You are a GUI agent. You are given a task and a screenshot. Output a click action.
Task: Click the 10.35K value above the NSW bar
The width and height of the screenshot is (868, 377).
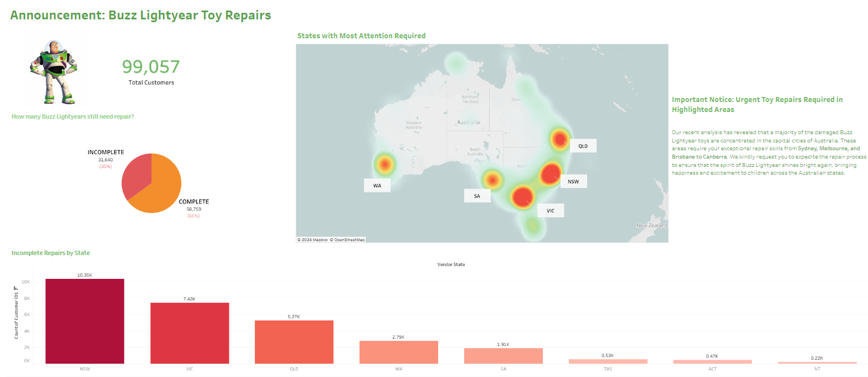point(85,275)
